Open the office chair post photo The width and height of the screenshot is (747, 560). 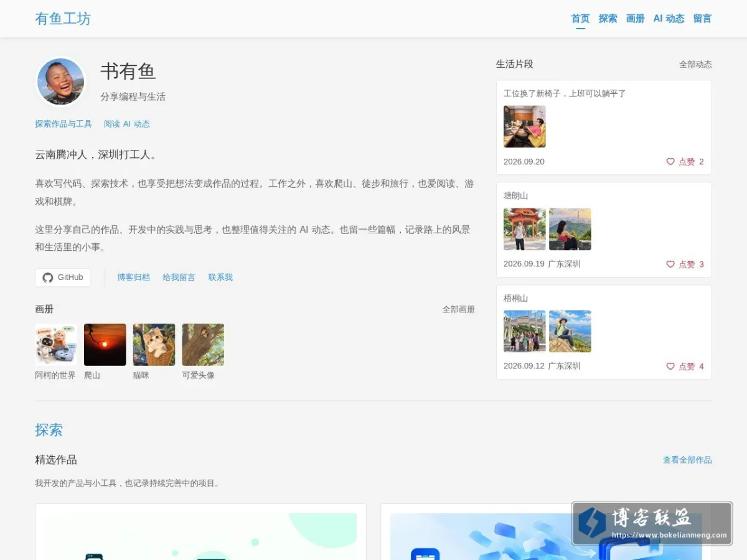pos(525,126)
